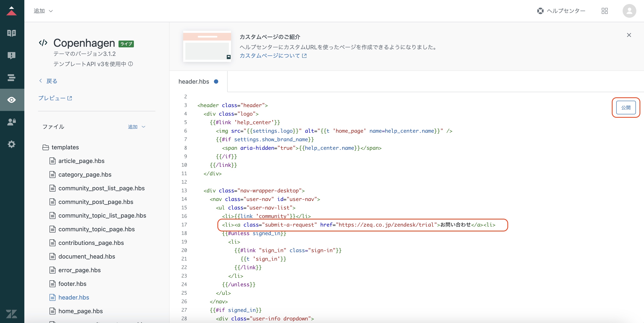Screen dimensions: 644x323
Task: Click the 公開 publish button
Action: [626, 107]
